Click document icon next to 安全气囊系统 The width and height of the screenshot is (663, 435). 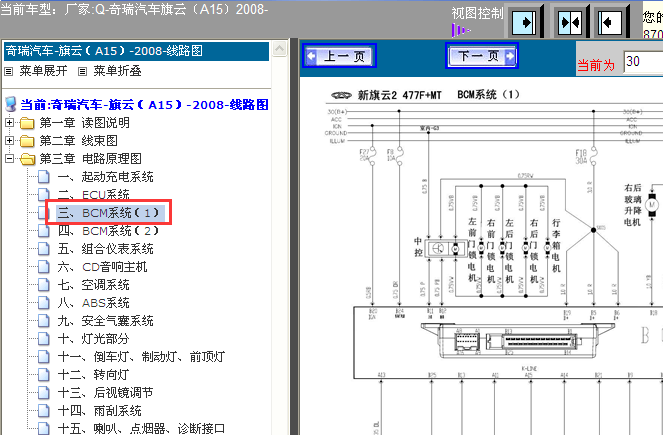point(44,321)
